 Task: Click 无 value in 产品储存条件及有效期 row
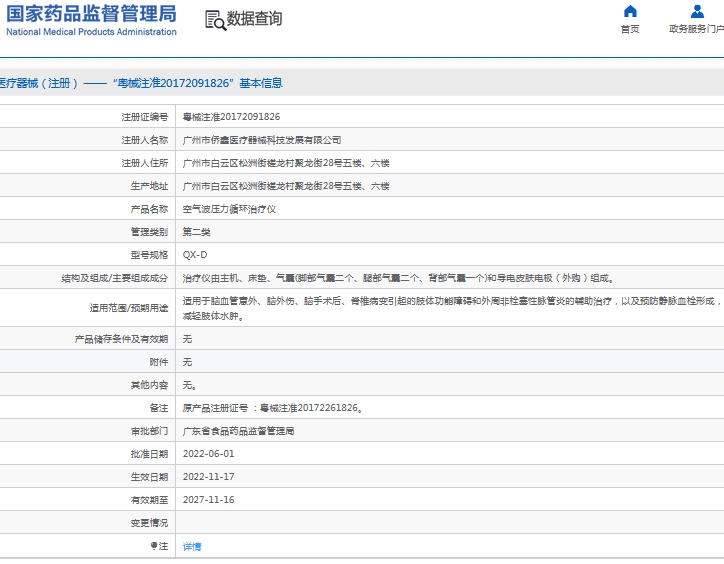click(x=187, y=339)
